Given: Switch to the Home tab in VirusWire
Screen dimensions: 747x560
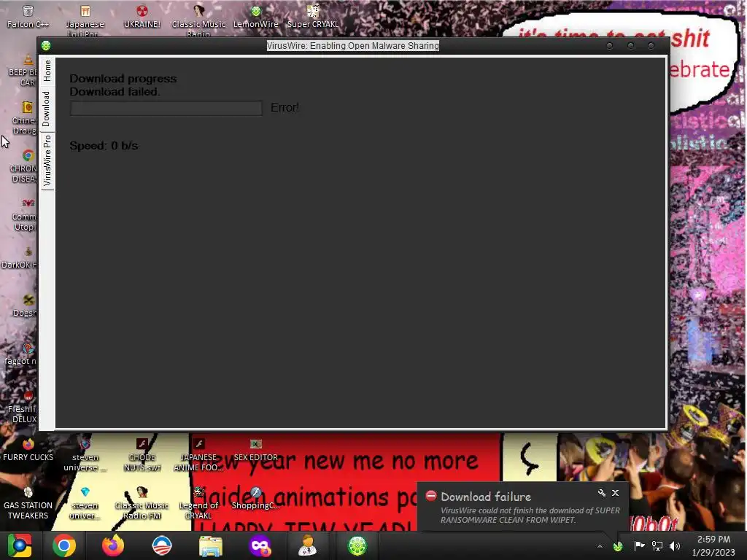Looking at the screenshot, I should [47, 71].
